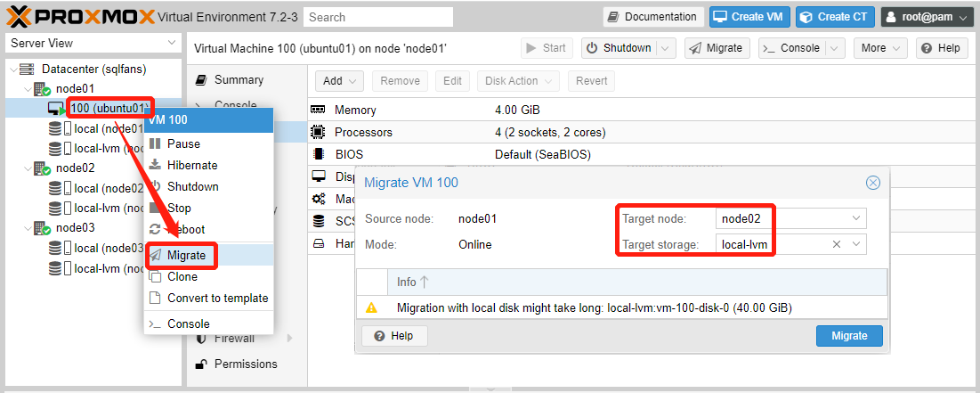Click the Shutdown toolbar button
Screen dimensions: 980x393
pos(620,48)
